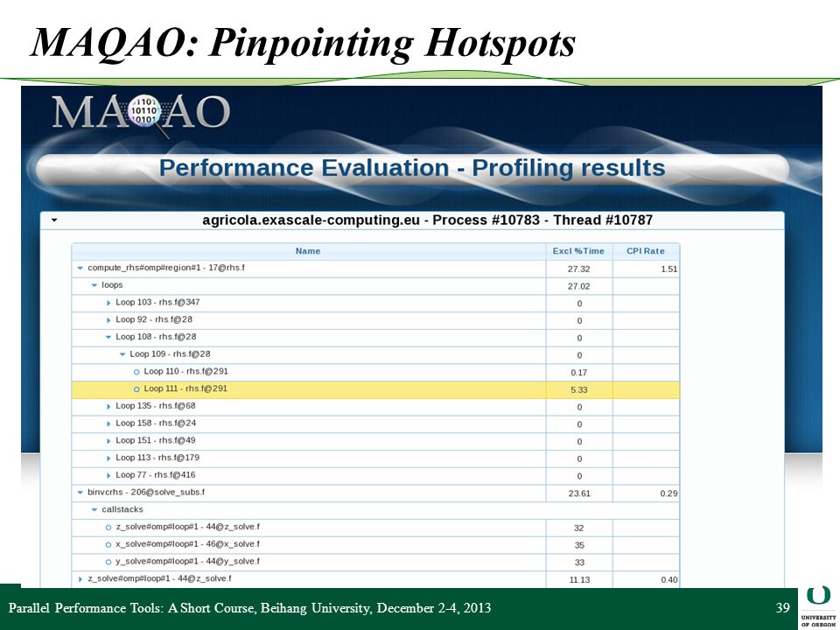Image resolution: width=840 pixels, height=630 pixels.
Task: Click the loops label text
Action: tap(112, 285)
